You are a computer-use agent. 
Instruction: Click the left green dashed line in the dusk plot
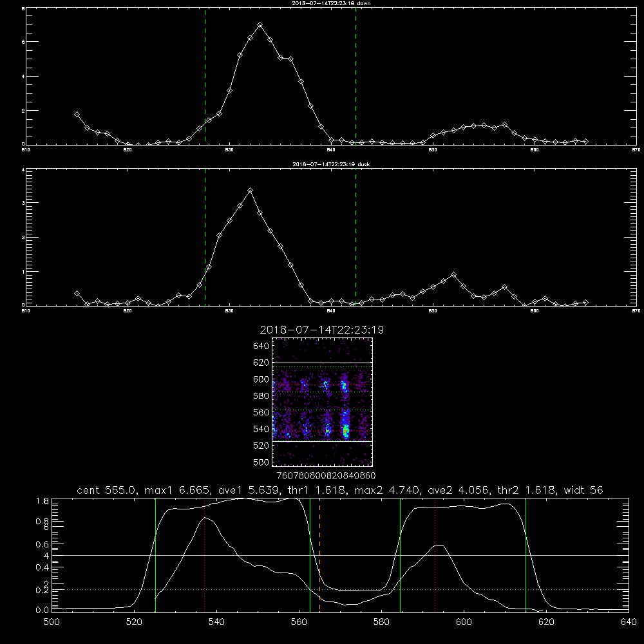click(205, 237)
